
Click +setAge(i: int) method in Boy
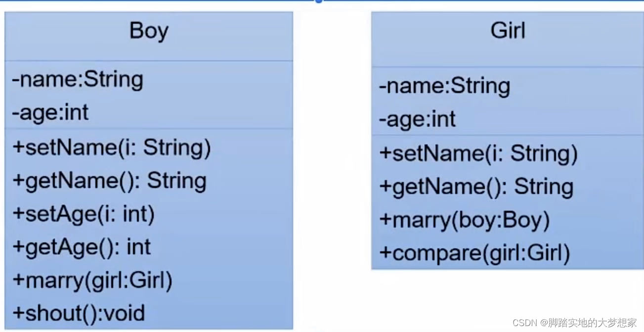[84, 214]
